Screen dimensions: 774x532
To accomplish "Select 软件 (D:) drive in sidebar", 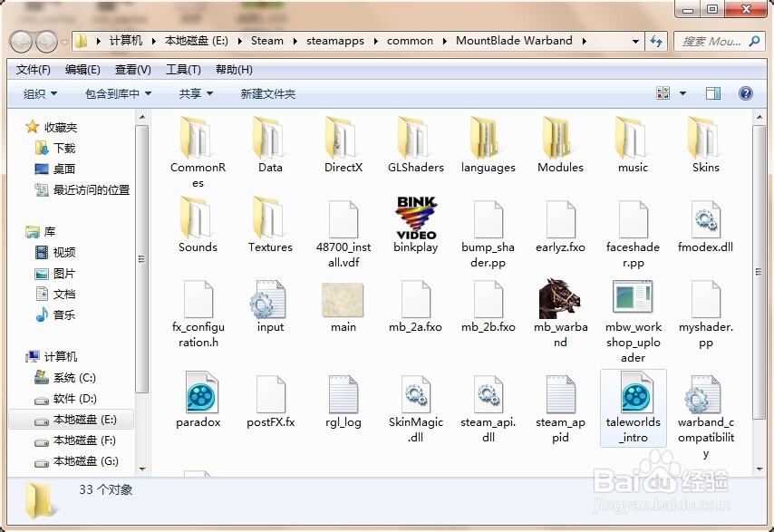I will tap(64, 399).
